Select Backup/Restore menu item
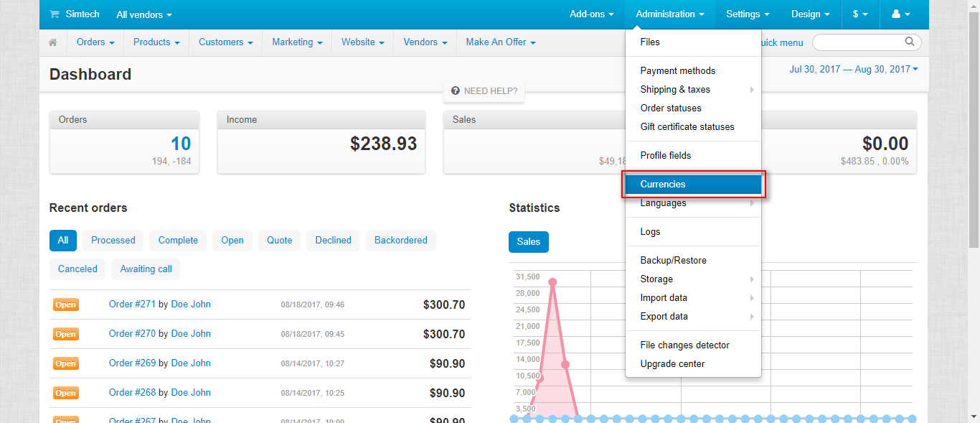The height and width of the screenshot is (423, 980). coord(693,261)
